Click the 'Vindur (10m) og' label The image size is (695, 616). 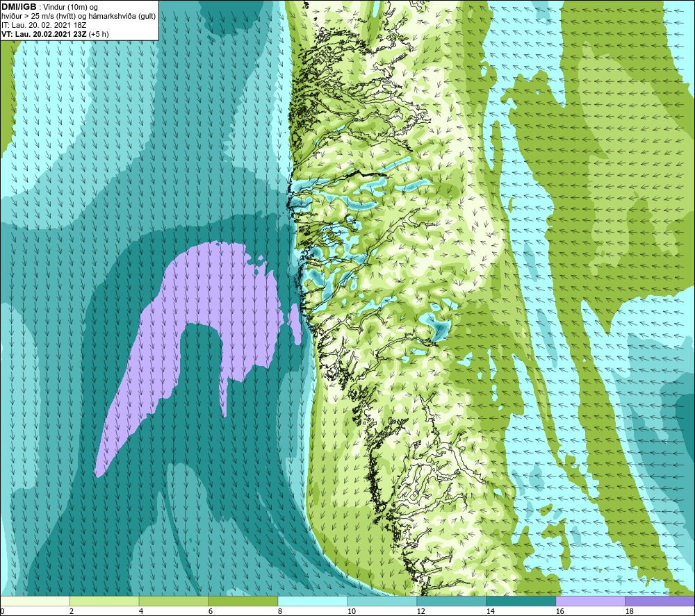click(70, 7)
